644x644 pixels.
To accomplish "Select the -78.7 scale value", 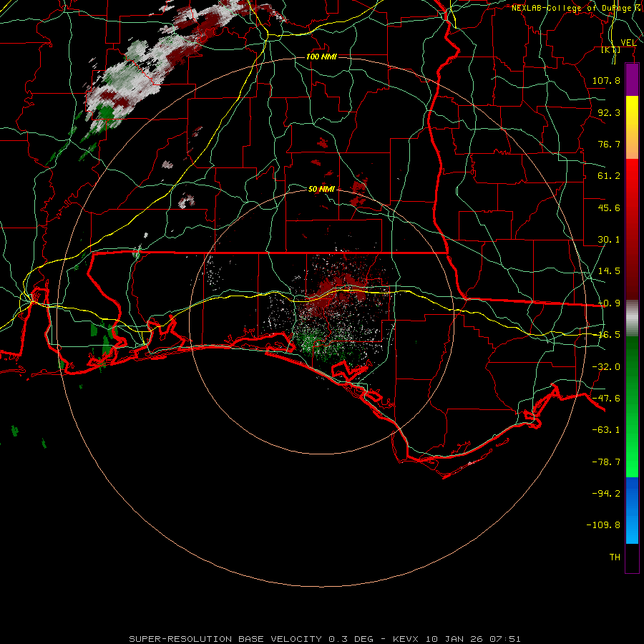I will [606, 462].
